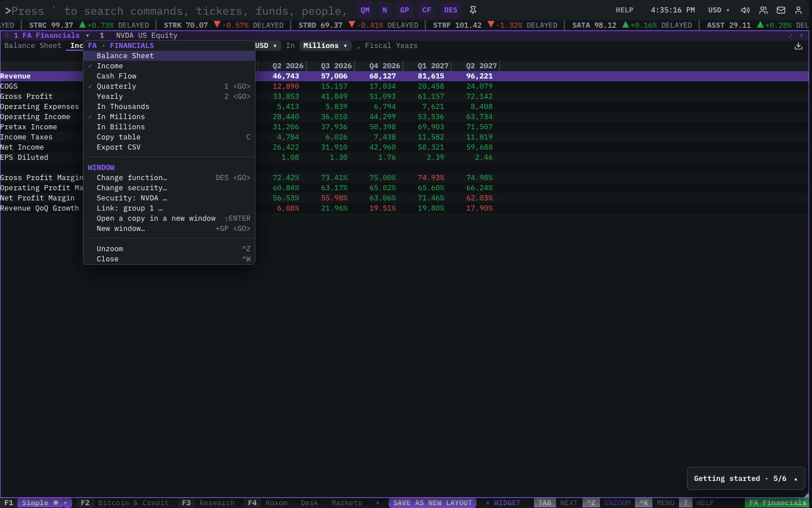
Task: Click the maximize arrows icon of the FA panel
Action: 791,36
